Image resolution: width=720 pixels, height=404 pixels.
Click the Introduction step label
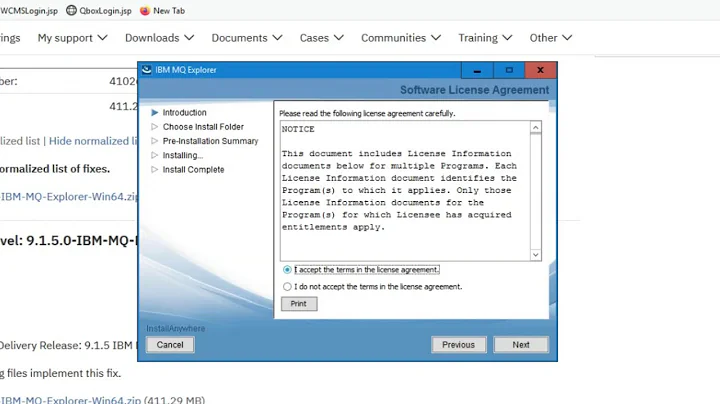click(185, 112)
